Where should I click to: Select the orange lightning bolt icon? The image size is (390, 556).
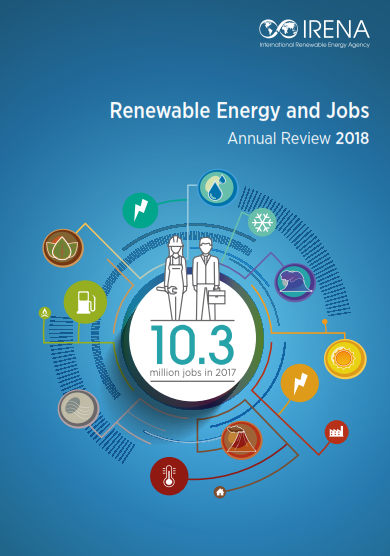pos(300,383)
